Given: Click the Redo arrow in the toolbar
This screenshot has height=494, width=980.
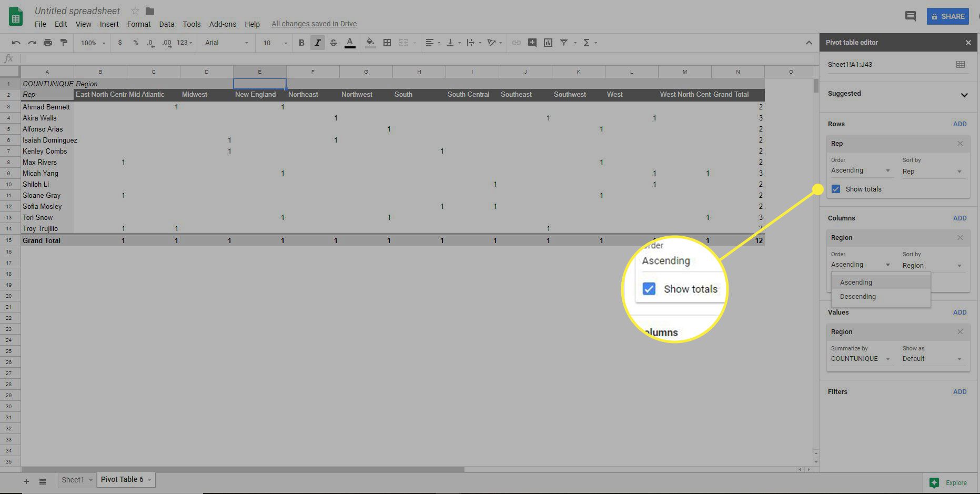Looking at the screenshot, I should pos(32,43).
